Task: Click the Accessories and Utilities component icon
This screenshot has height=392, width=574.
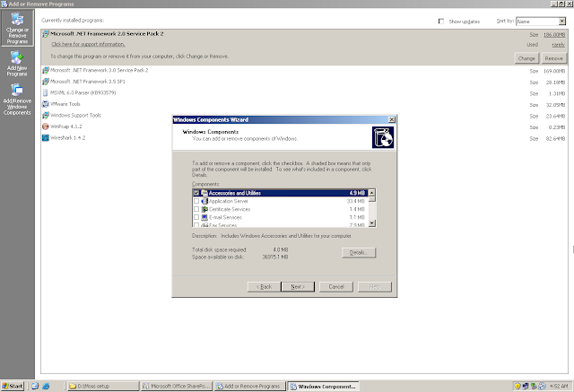Action: point(204,193)
